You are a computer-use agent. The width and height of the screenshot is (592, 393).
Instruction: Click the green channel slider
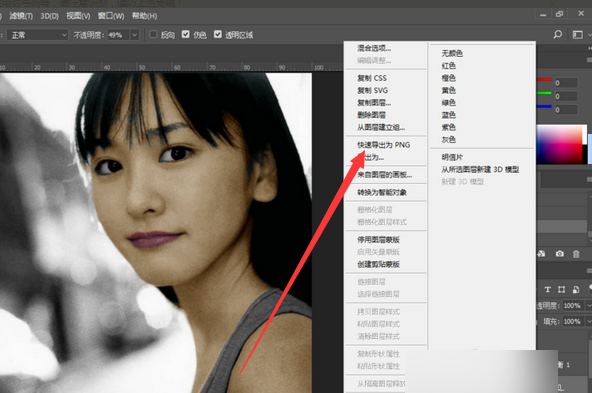coord(544,93)
